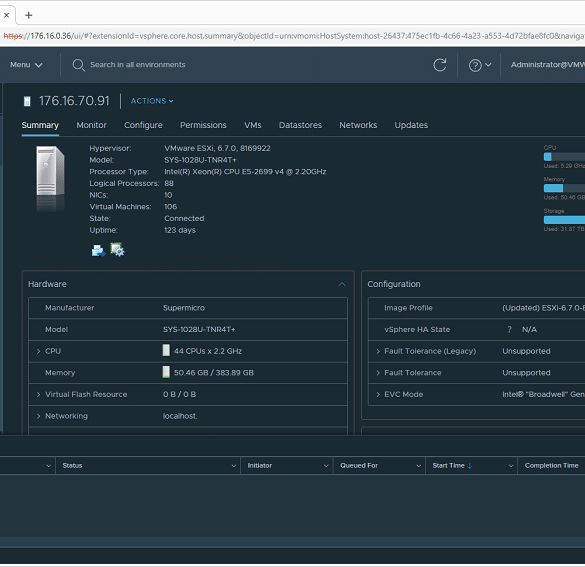Image resolution: width=585 pixels, height=567 pixels.
Task: Go to the VMs tab
Action: click(x=253, y=125)
